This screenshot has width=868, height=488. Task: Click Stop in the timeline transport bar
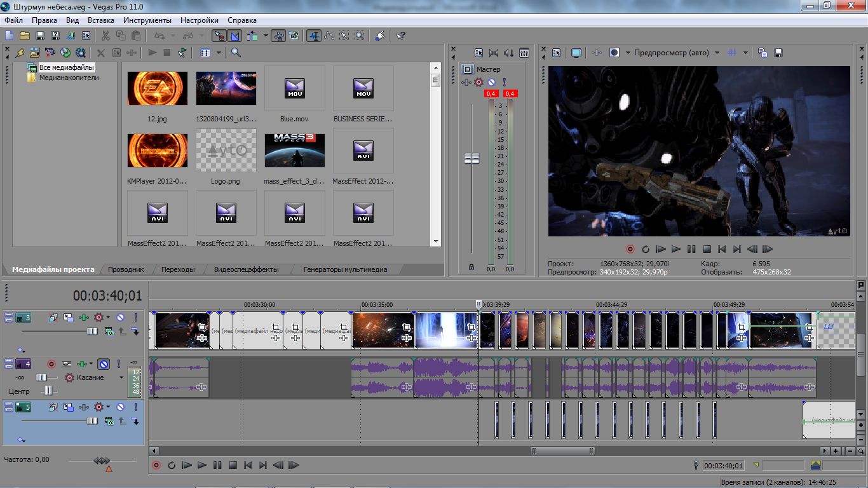point(233,465)
